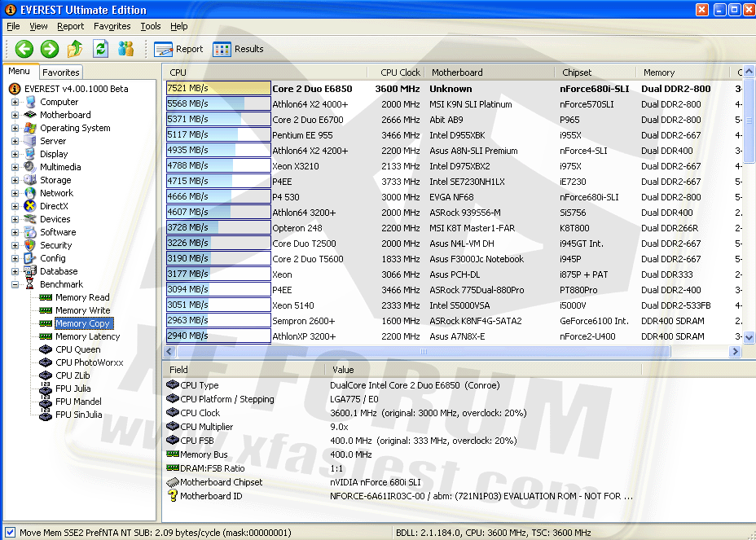Open CPU PhotoWorxx benchmark
The height and width of the screenshot is (540, 756).
click(89, 362)
